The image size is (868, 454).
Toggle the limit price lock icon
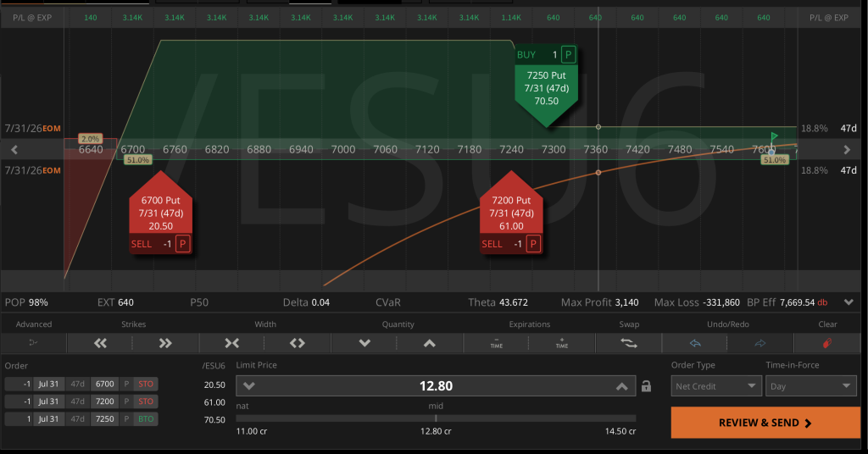coord(646,386)
